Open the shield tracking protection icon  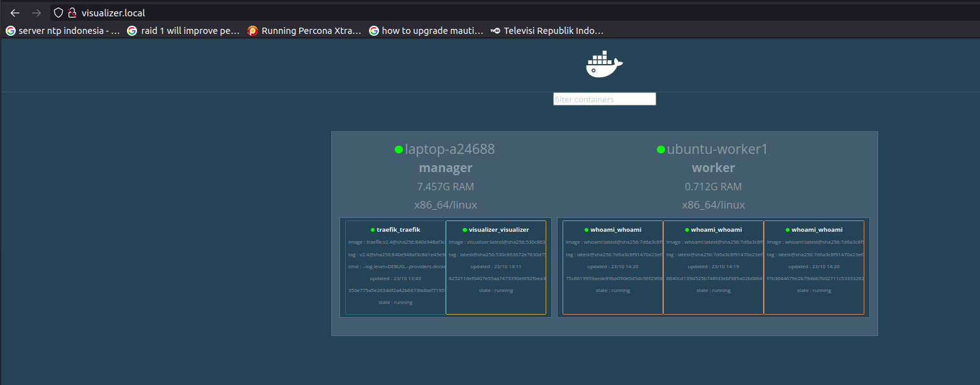click(58, 13)
